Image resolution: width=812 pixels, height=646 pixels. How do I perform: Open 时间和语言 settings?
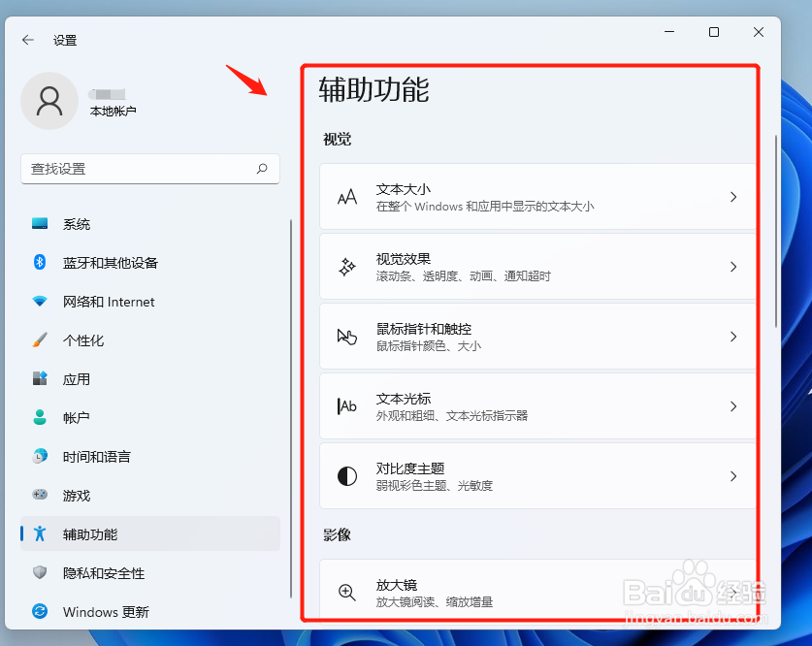pyautogui.click(x=150, y=456)
